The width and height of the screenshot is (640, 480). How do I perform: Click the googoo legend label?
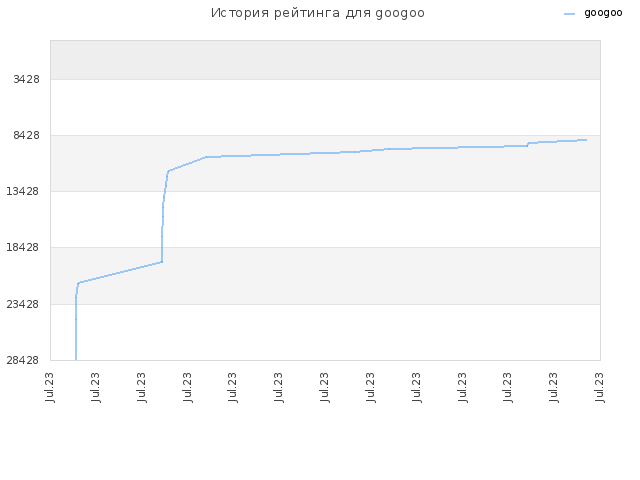[603, 13]
